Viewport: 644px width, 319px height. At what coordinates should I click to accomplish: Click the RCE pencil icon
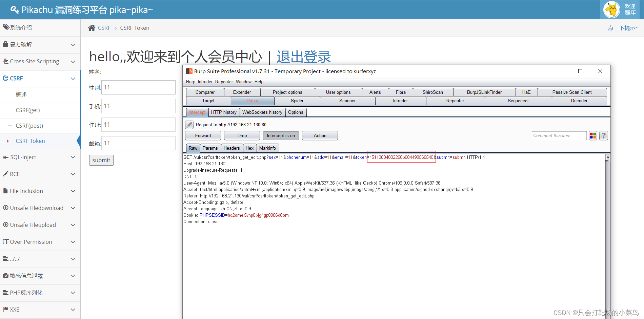pyautogui.click(x=5, y=174)
